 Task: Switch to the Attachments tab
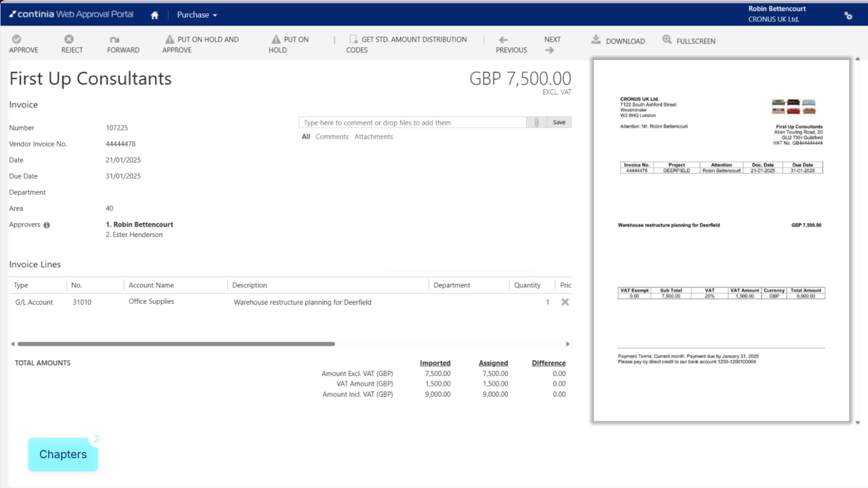(x=373, y=136)
